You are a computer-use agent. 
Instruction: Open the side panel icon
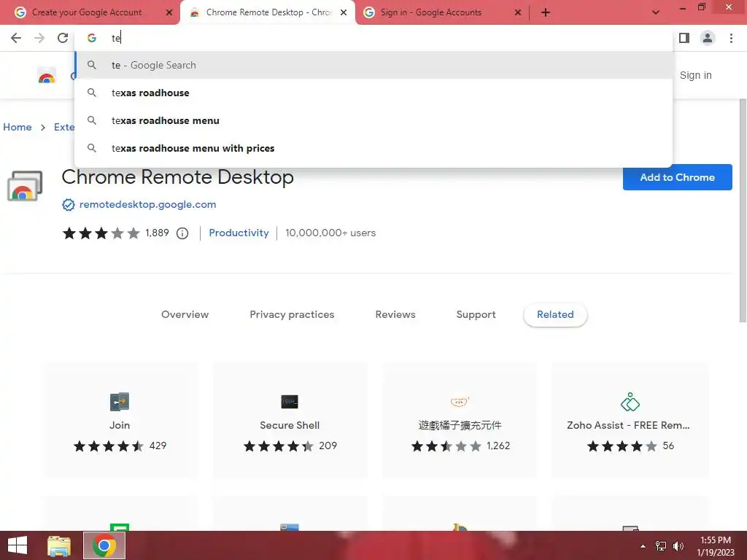[684, 38]
